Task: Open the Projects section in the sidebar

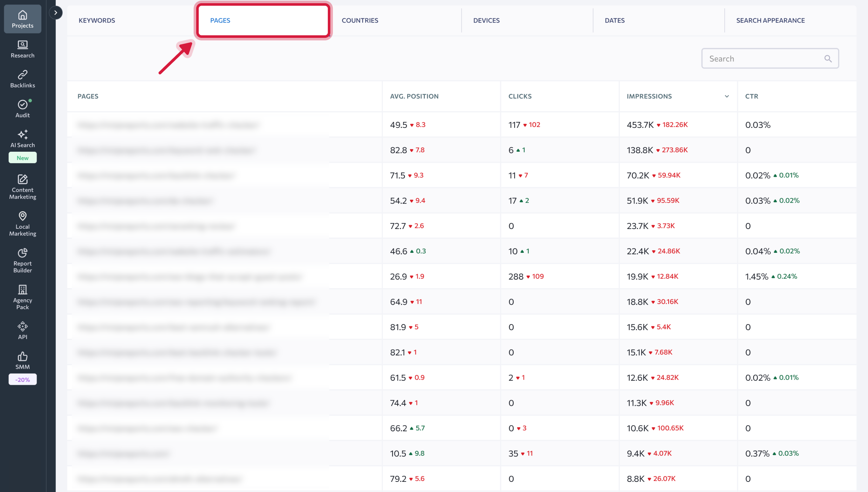Action: 22,18
